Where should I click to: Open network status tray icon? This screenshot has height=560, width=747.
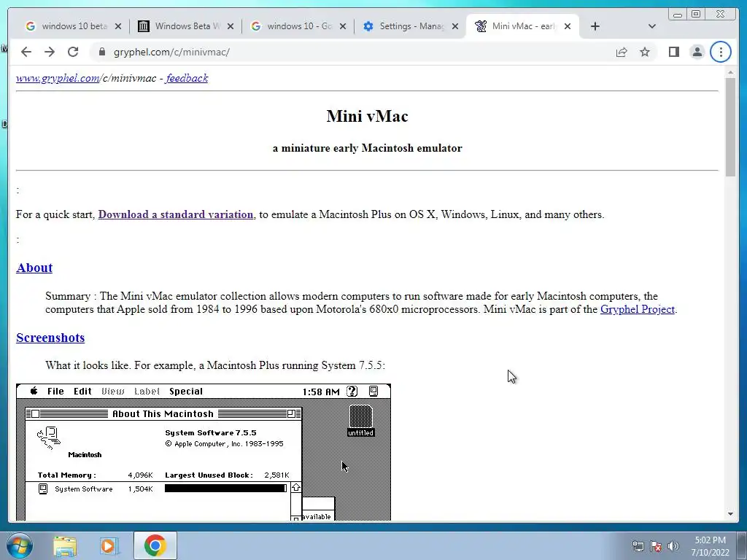coord(638,546)
